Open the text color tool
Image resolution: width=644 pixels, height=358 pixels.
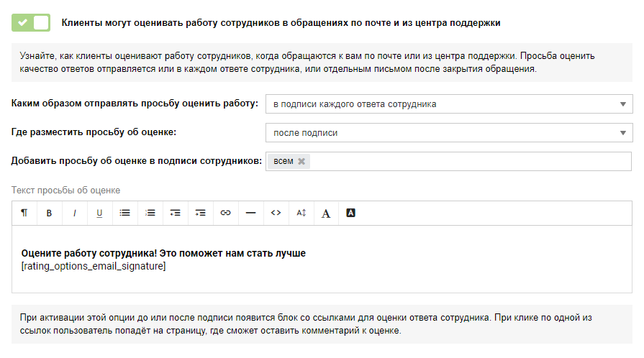pos(326,213)
